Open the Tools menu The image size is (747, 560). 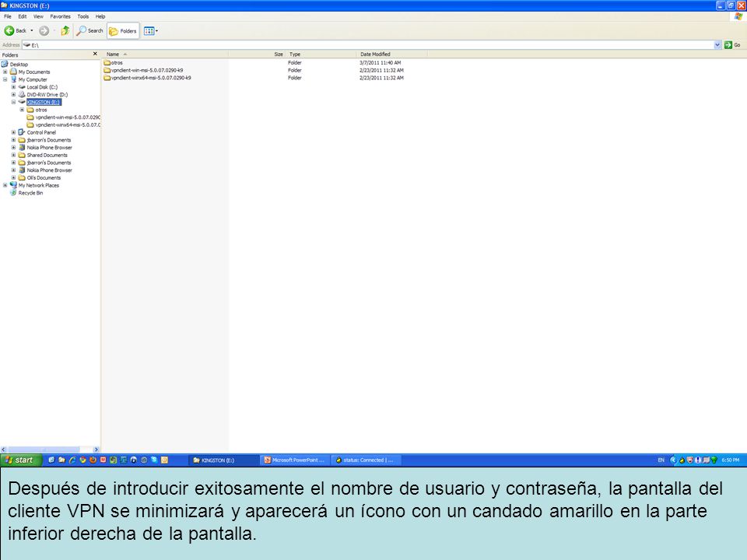[x=83, y=16]
